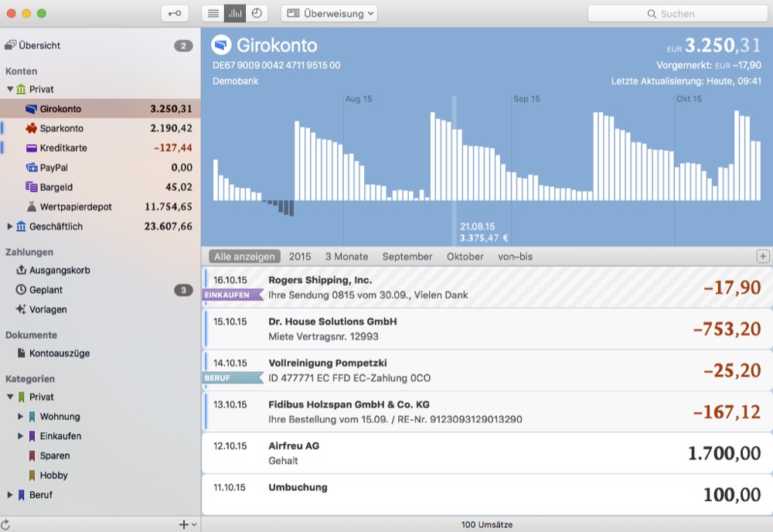Click the refresh icon at bottom left
This screenshot has height=532, width=773.
point(7,524)
